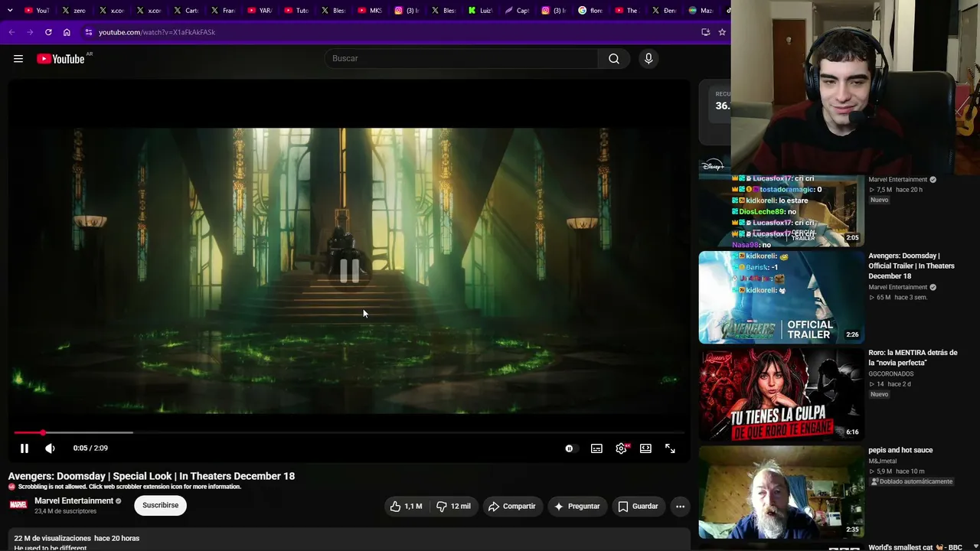Click the Marvel channel avatar
Screen dimensions: 980x551
(x=18, y=505)
